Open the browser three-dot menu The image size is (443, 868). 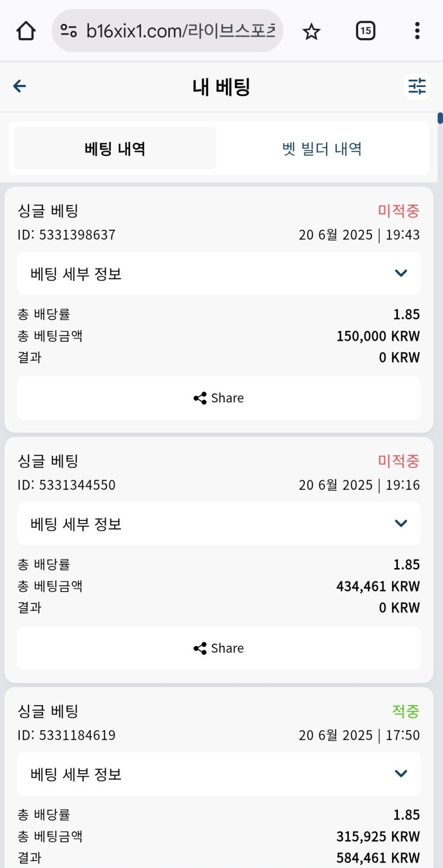[x=417, y=31]
